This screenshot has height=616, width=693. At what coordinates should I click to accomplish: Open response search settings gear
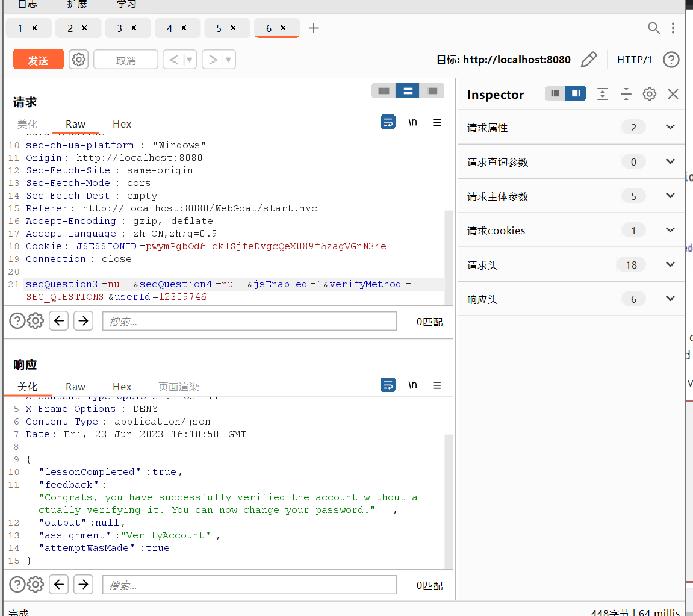click(x=36, y=584)
